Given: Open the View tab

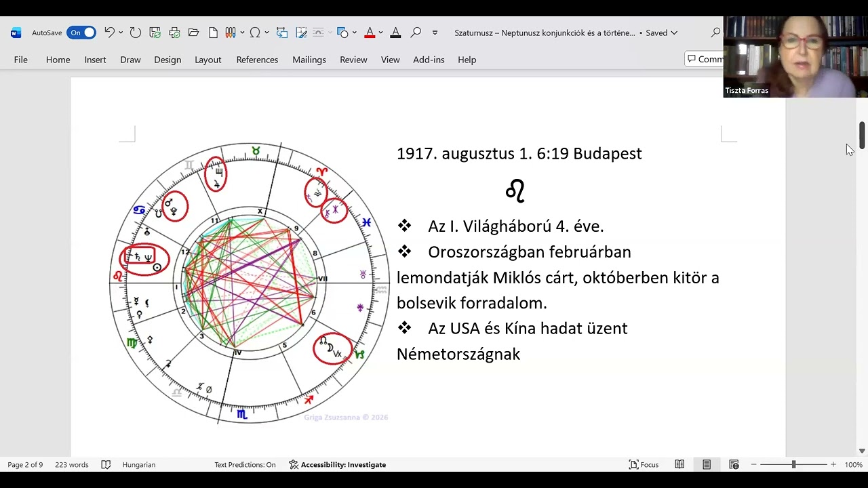Looking at the screenshot, I should click(x=390, y=60).
